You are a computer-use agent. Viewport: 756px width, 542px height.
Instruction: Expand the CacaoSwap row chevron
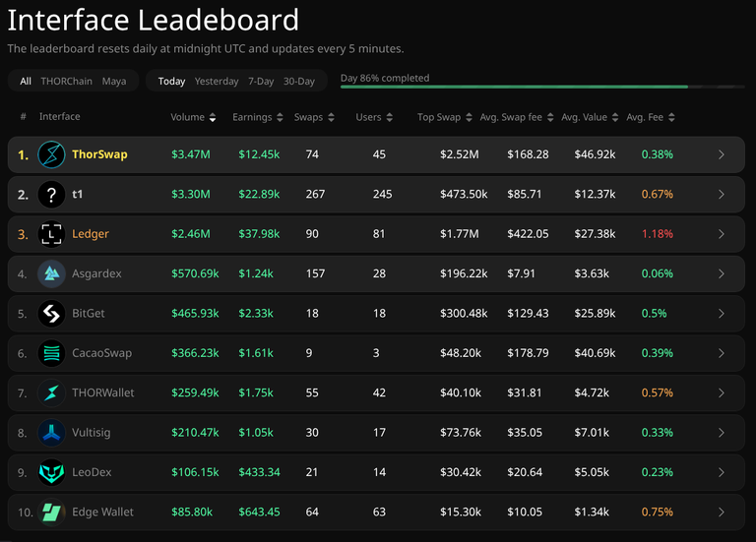tap(722, 353)
